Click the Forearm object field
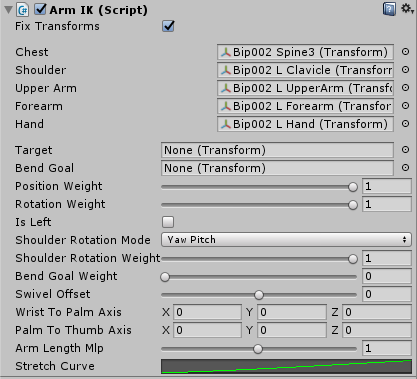The image size is (417, 379). coord(305,106)
